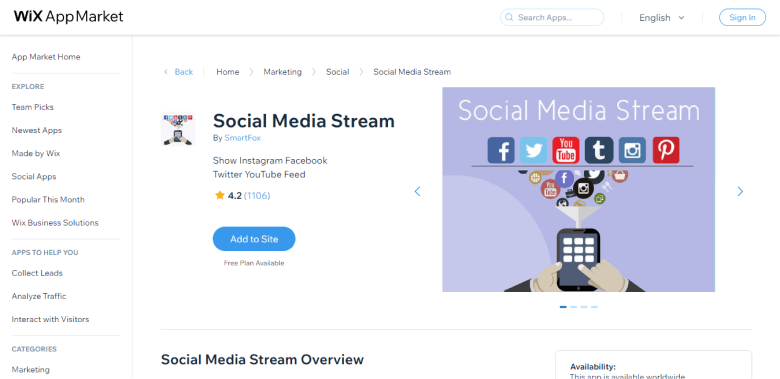Click the rating star icon
The height and width of the screenshot is (379, 780).
(x=219, y=195)
